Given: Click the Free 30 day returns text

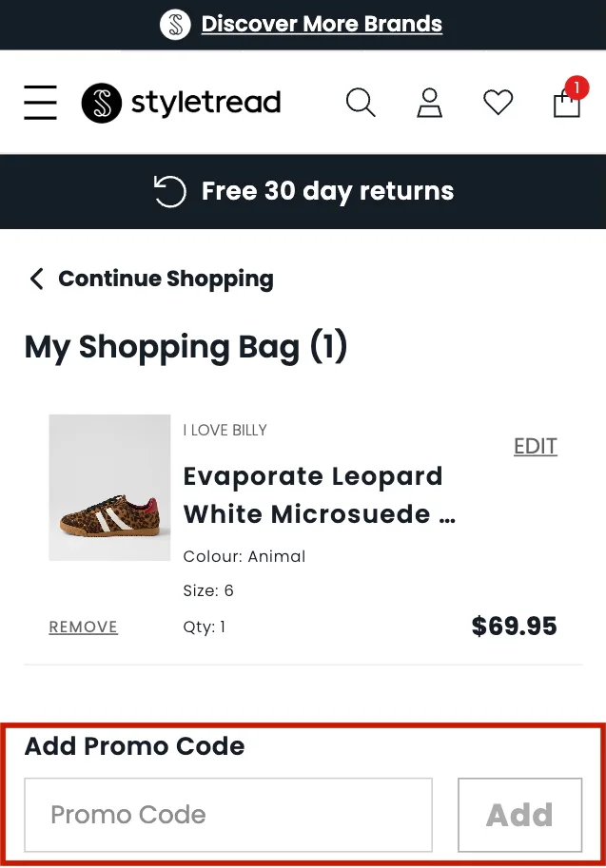Looking at the screenshot, I should [x=327, y=191].
